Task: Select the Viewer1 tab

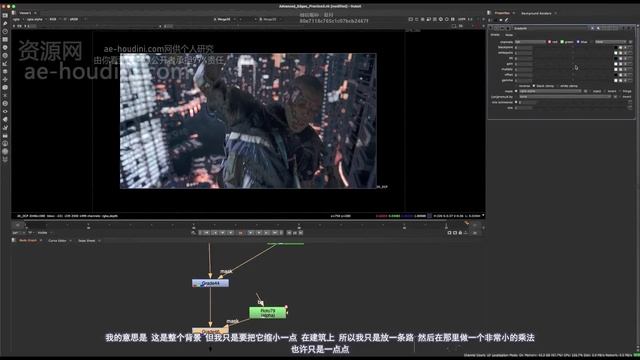Action: pos(25,13)
